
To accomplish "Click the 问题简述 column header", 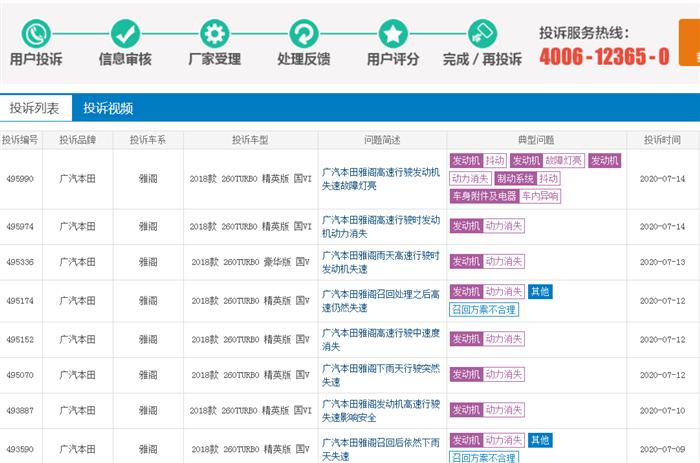I will (x=382, y=140).
